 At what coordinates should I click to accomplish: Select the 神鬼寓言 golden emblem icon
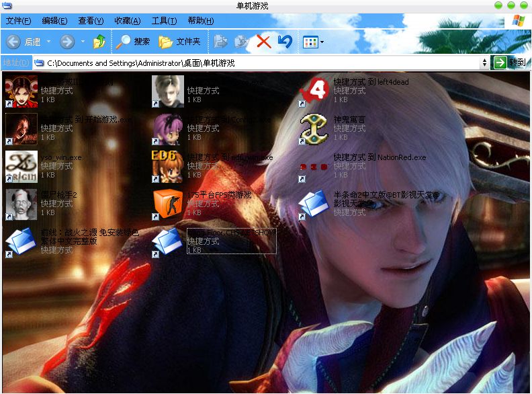(x=314, y=129)
